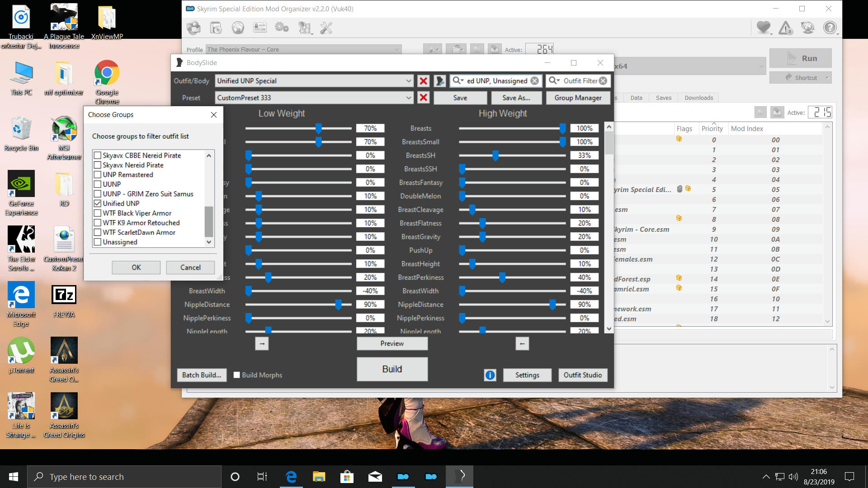868x488 pixels.
Task: Expand the Outfit/Body Unified UNP Special dropdown
Action: point(408,81)
